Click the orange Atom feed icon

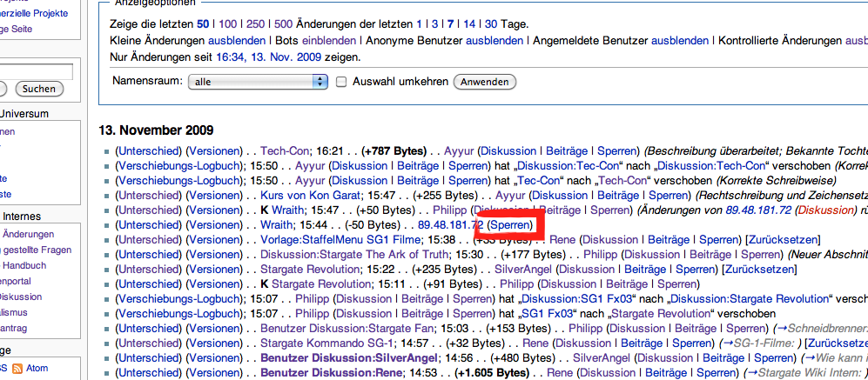(x=17, y=368)
